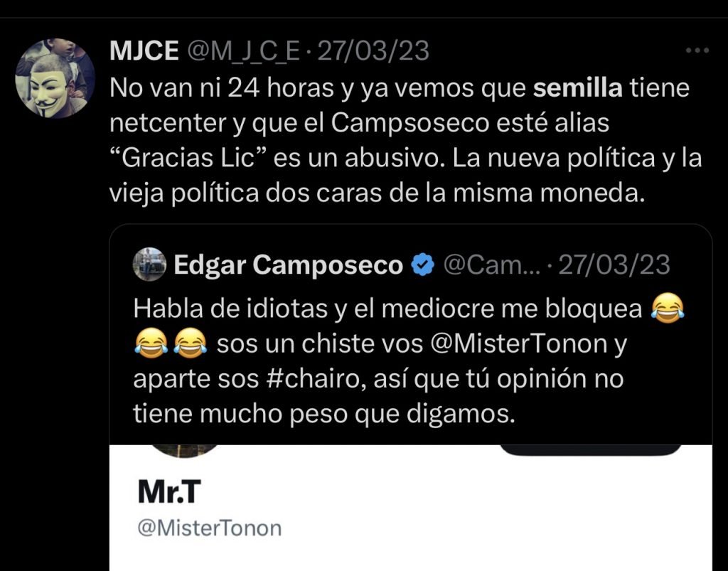
Task: Open Edgar Camposeco's name in quoted tweet
Action: 288,265
